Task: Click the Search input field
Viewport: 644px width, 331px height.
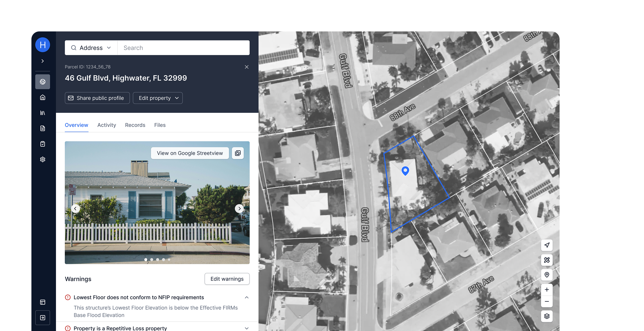Action: (x=184, y=48)
